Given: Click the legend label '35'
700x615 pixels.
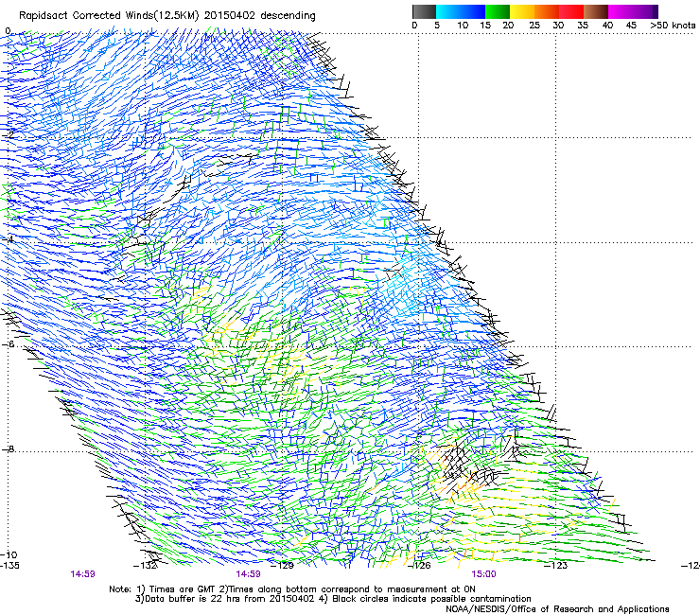Looking at the screenshot, I should coord(583,26).
